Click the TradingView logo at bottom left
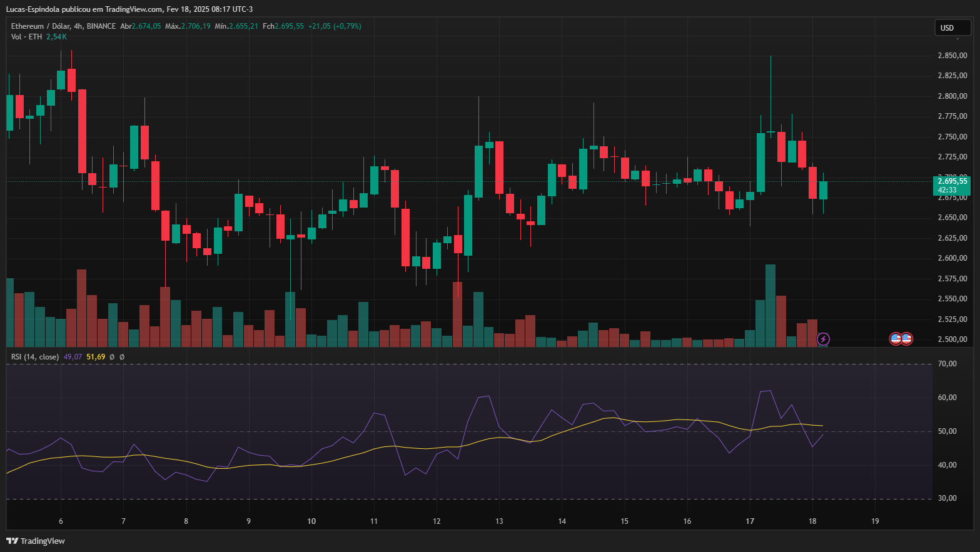 36,541
